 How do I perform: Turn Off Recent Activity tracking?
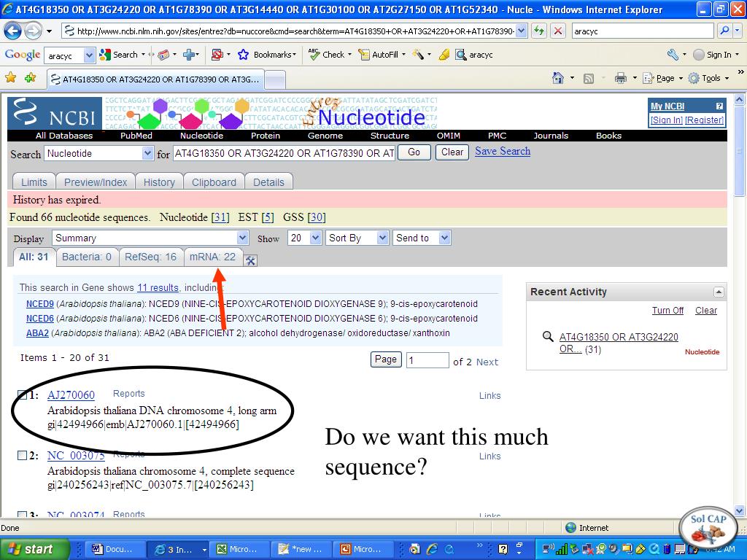coord(667,311)
